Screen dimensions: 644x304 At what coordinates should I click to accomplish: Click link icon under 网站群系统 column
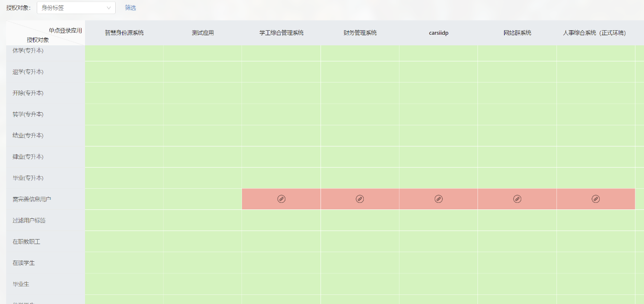click(x=517, y=199)
